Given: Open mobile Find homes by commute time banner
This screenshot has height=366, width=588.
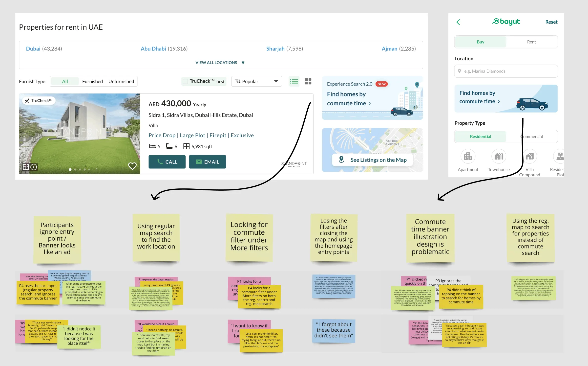Looking at the screenshot, I should [506, 98].
